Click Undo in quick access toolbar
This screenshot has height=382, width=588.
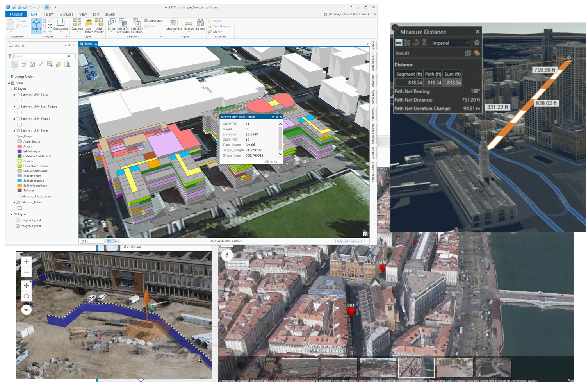(31, 7)
